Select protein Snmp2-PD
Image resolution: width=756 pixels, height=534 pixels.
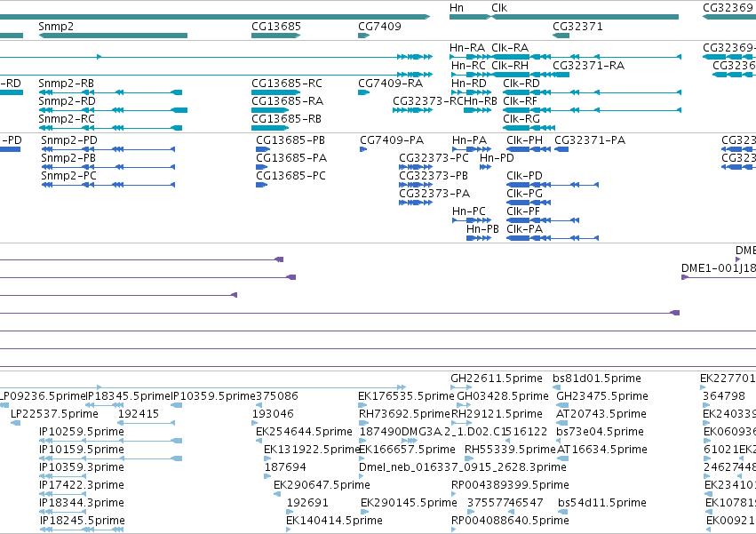tap(69, 139)
